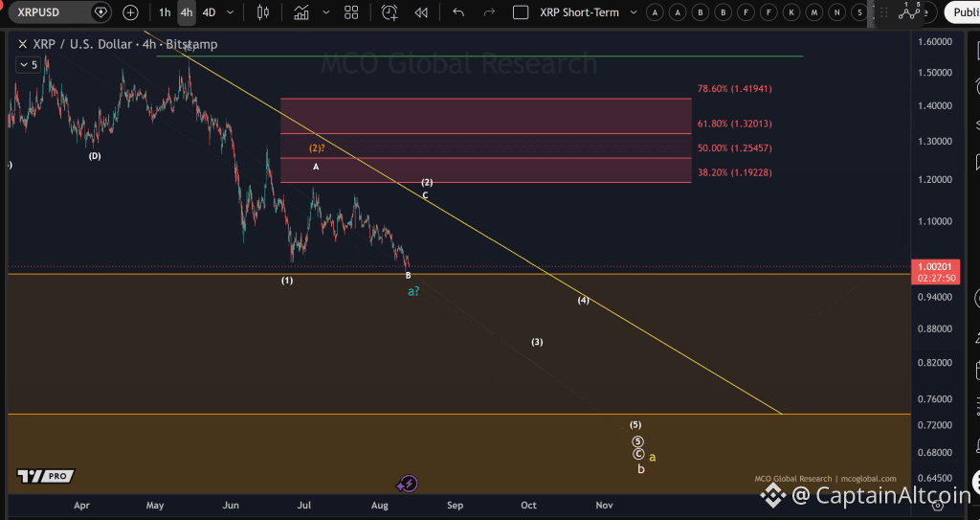The width and height of the screenshot is (980, 520).
Task: Open the Indicators menu icon
Action: 301,12
